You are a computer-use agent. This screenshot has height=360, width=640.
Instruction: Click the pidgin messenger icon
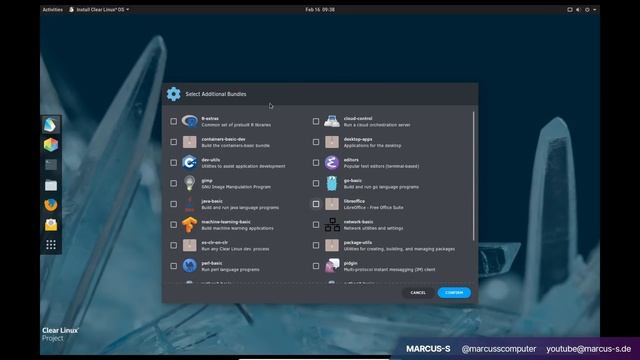pos(332,266)
